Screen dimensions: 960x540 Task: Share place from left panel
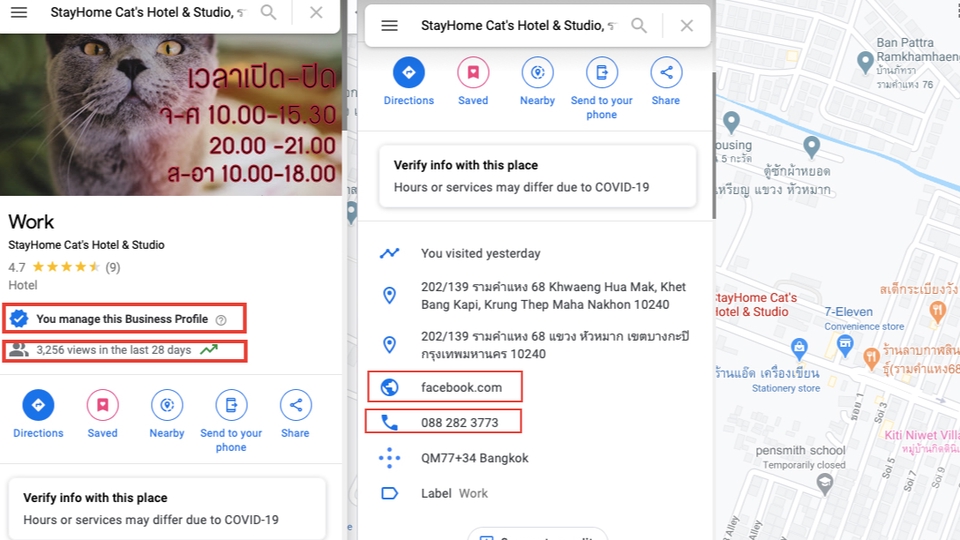[295, 414]
